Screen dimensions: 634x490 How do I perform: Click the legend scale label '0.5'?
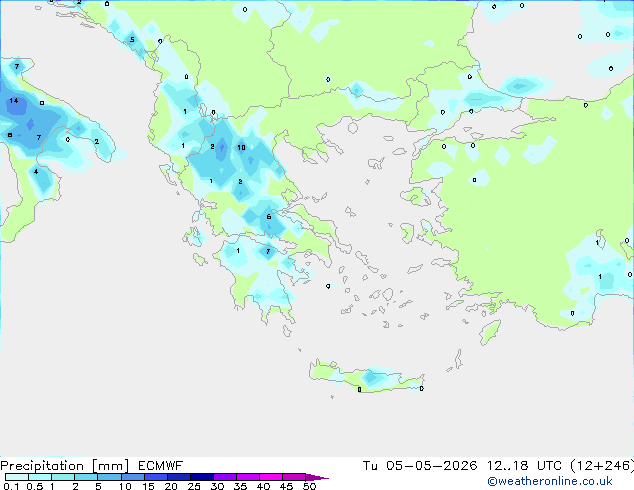(35, 486)
